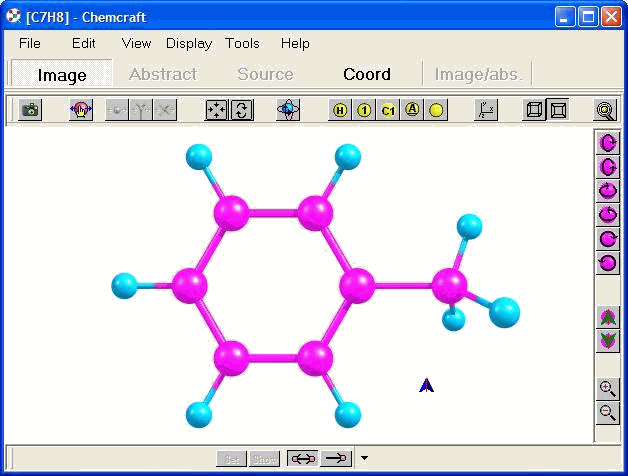Open the Tools menu
Viewport: 628px width, 476px height.
(x=242, y=43)
